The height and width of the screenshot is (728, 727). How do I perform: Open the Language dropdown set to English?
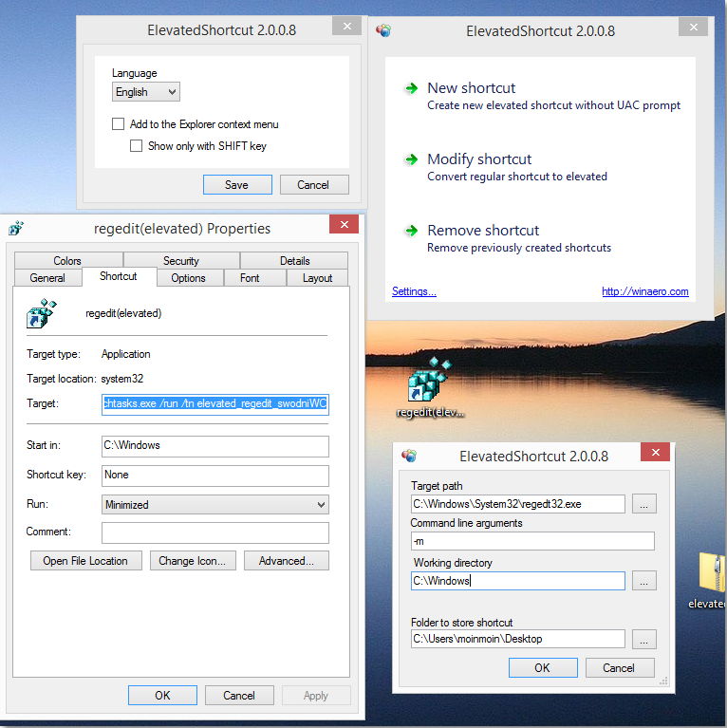146,92
